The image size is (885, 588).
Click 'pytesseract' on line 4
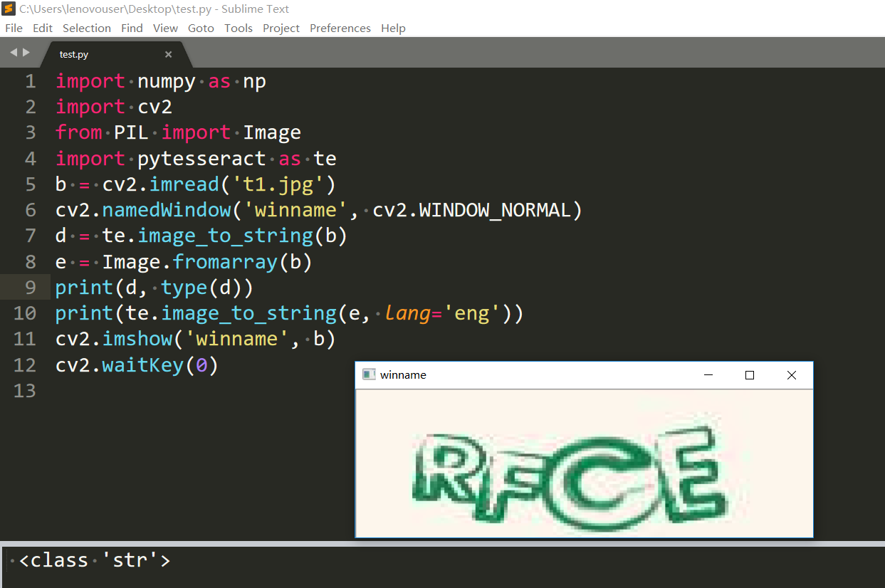coord(201,158)
